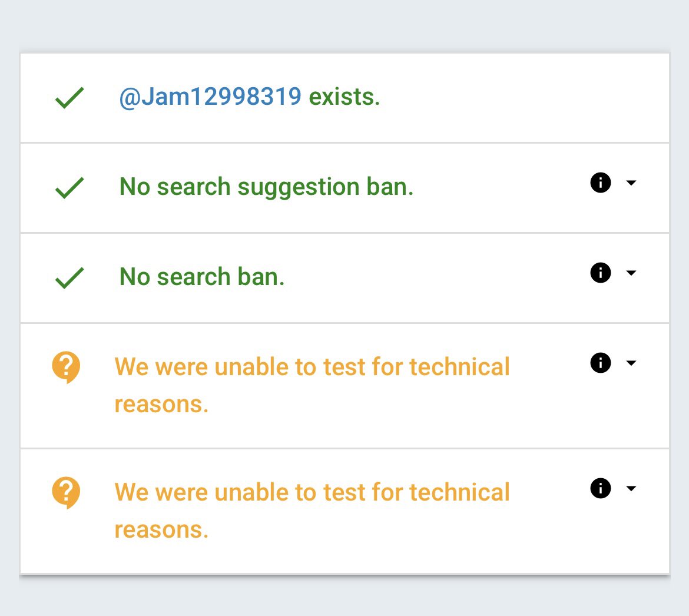Screen dimensions: 689x616
Task: Click the checkmark next to No search suggestion ban
Action: (69, 188)
